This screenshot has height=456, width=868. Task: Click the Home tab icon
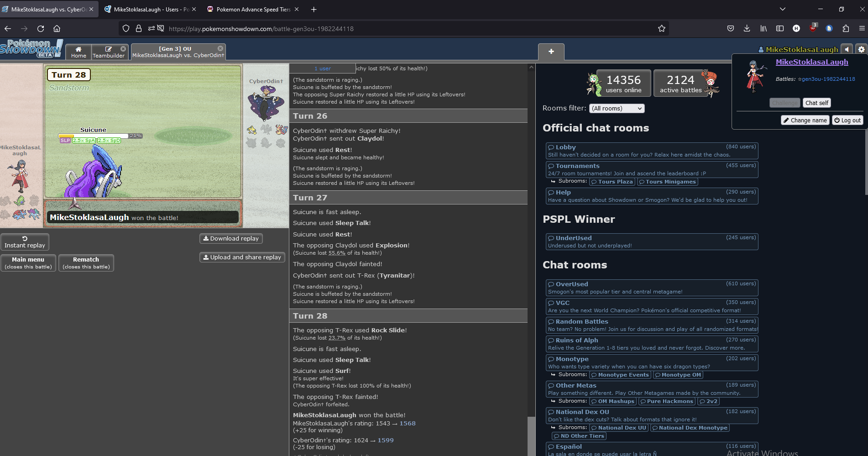(78, 52)
